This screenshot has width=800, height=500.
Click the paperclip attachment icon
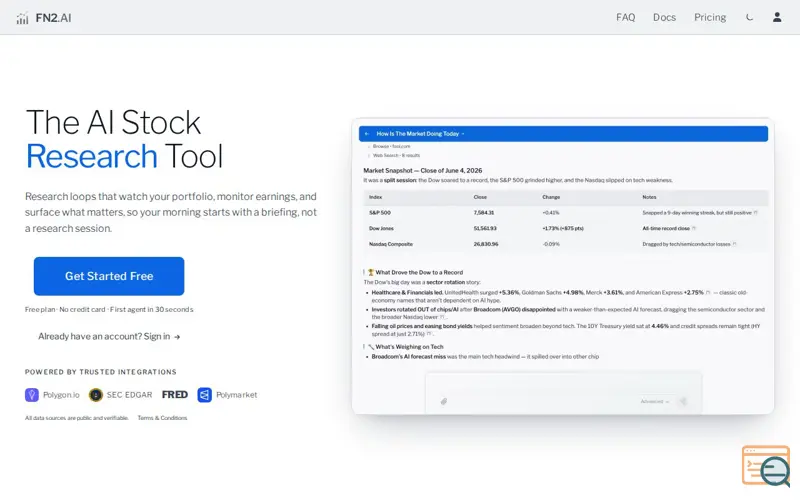click(x=444, y=402)
